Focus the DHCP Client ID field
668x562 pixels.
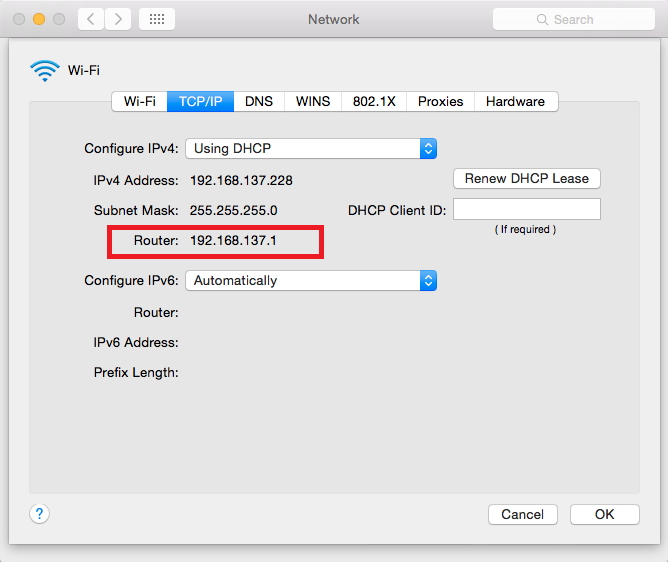(x=527, y=209)
